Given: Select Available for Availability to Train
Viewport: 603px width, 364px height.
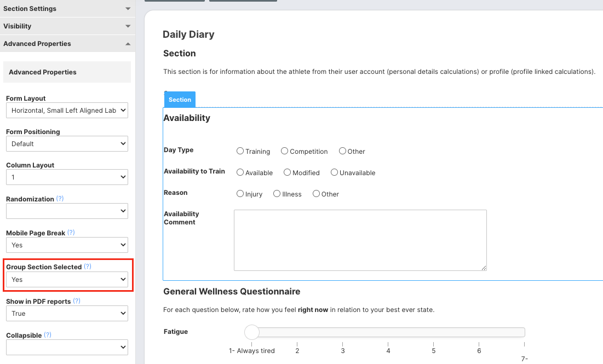Looking at the screenshot, I should [240, 172].
